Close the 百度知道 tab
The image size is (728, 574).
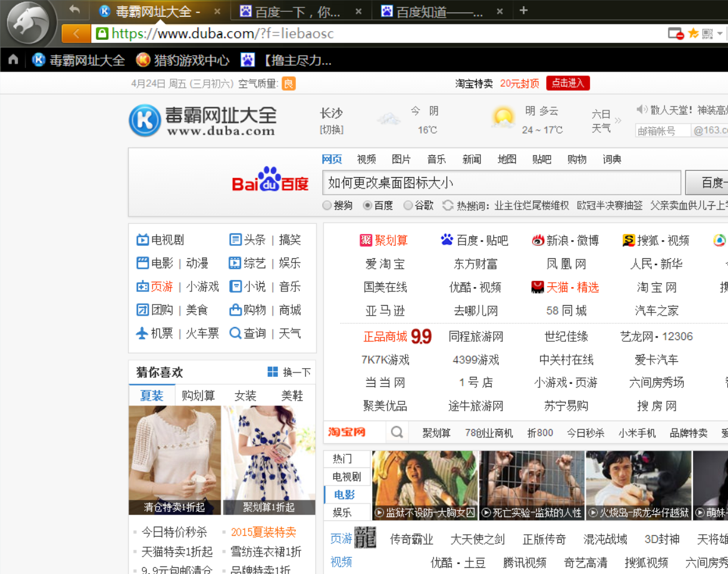pyautogui.click(x=499, y=12)
